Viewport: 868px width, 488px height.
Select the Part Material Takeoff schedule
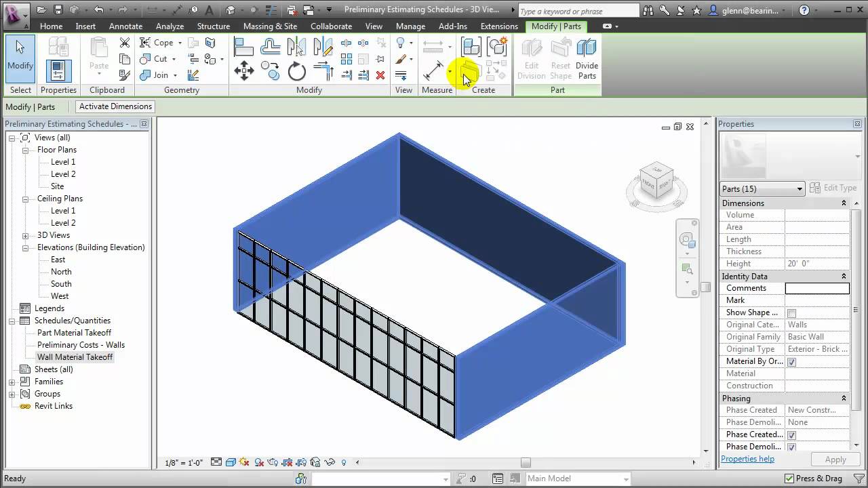pos(74,333)
